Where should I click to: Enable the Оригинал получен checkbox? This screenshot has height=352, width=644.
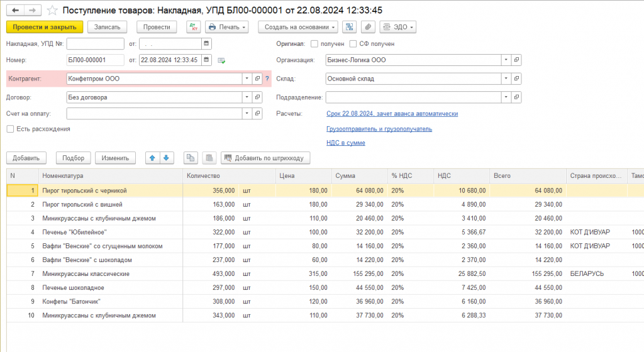(314, 43)
